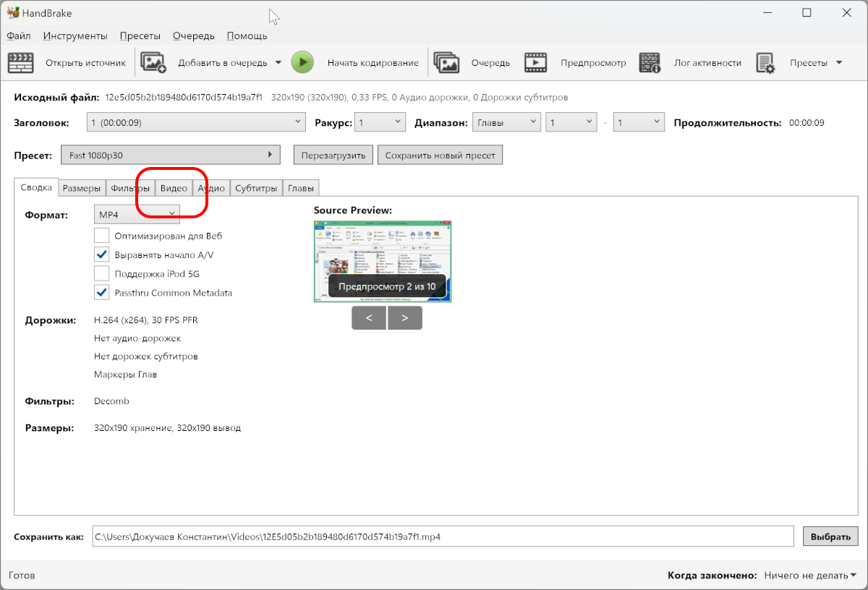This screenshot has width=868, height=590.
Task: Open the start chapter dropdown
Action: click(x=571, y=123)
